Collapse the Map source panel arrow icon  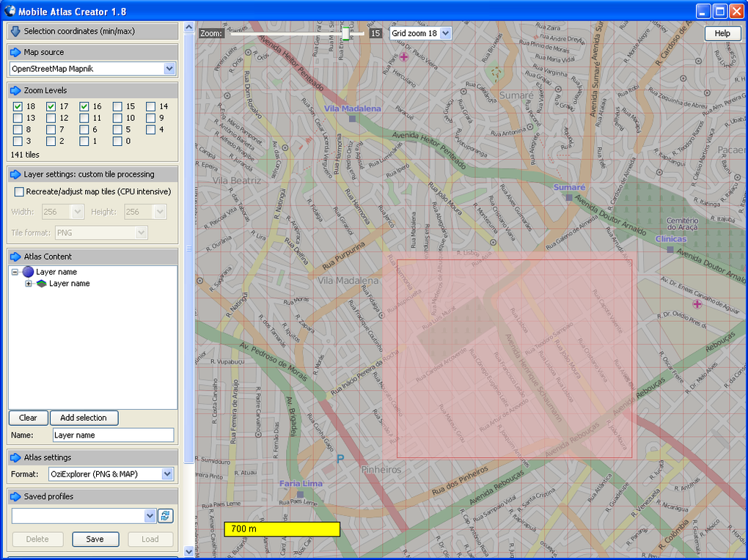(x=15, y=52)
